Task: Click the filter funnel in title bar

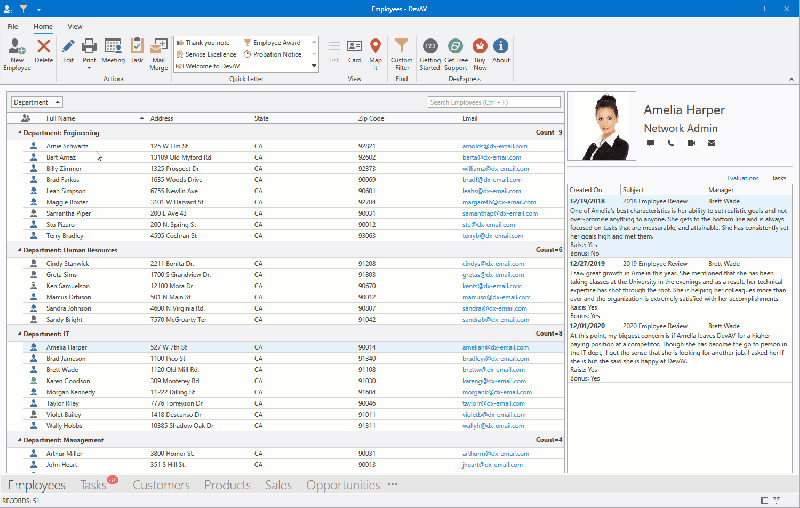Action: click(x=23, y=8)
